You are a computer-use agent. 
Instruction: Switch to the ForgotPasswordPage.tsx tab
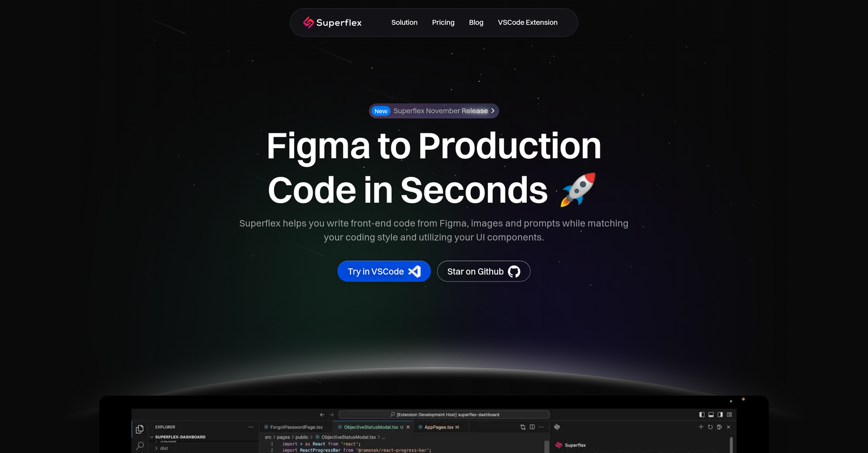pyautogui.click(x=296, y=427)
